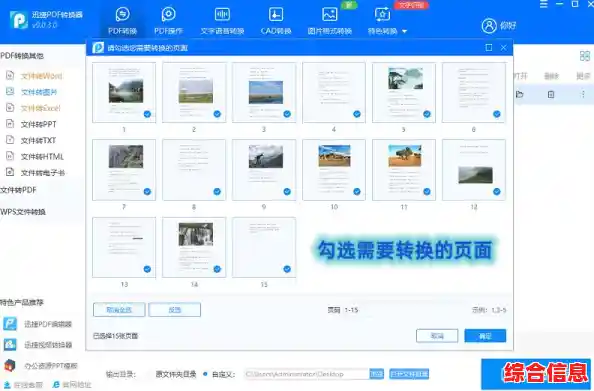Select page 13 thumbnail
594x391 pixels.
coord(124,247)
